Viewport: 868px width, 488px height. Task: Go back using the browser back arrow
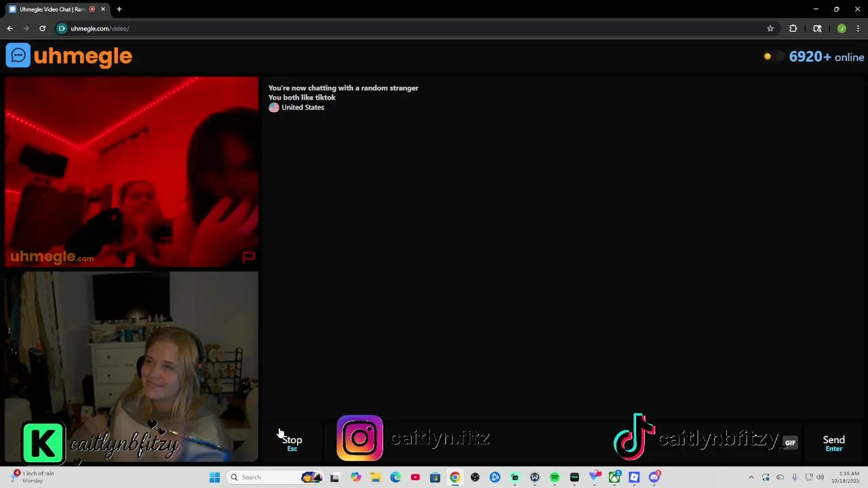point(9,28)
